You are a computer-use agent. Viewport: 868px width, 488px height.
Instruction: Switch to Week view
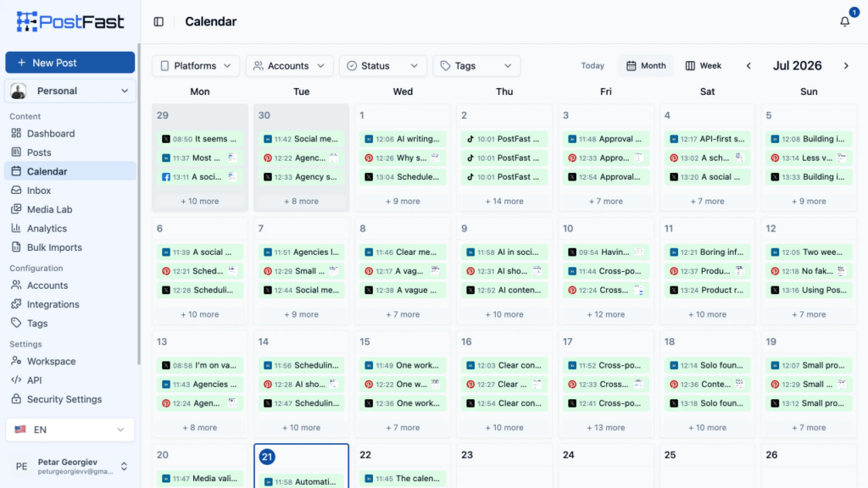(x=703, y=66)
